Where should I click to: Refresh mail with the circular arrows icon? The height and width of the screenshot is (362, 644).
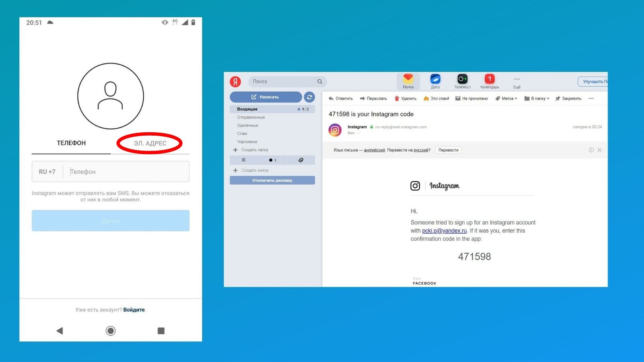(310, 97)
